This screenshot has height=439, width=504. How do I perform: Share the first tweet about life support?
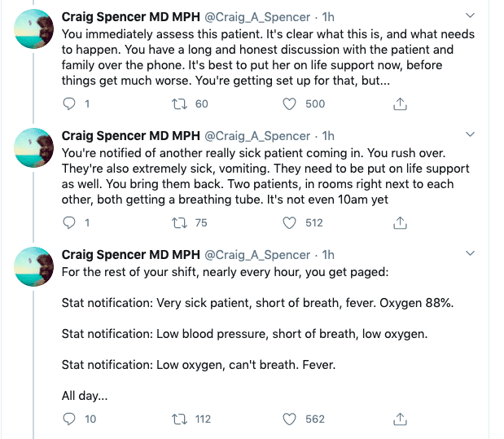pos(400,104)
